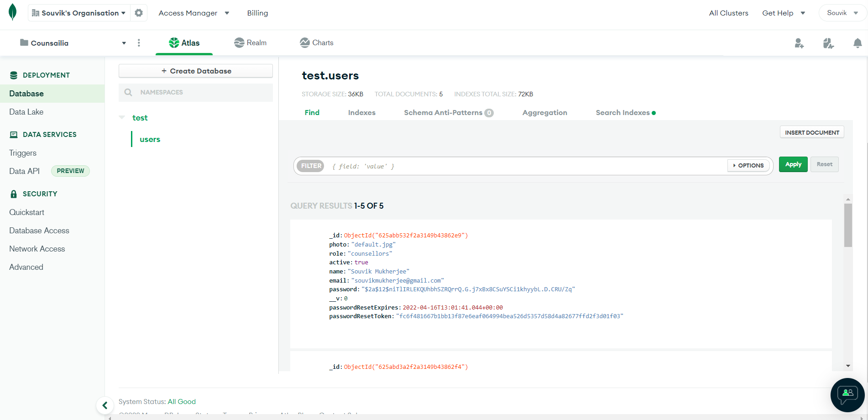868x420 pixels.
Task: Switch to the Indexes tab
Action: point(361,112)
